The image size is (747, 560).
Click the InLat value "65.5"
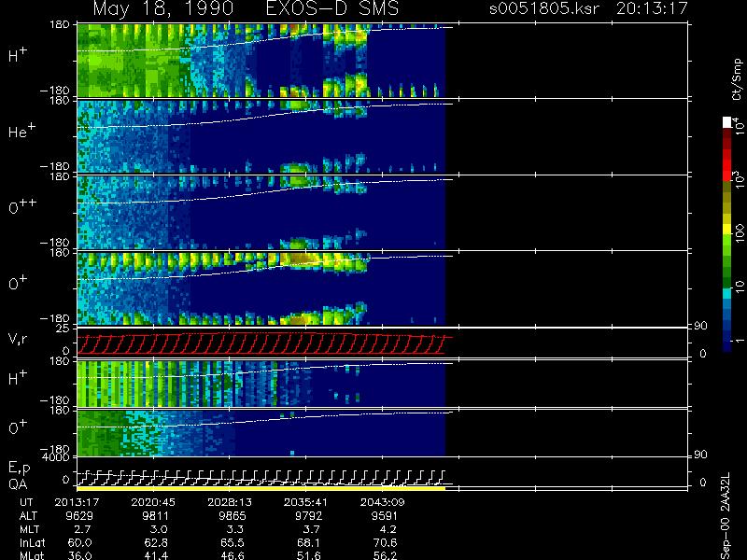[233, 542]
